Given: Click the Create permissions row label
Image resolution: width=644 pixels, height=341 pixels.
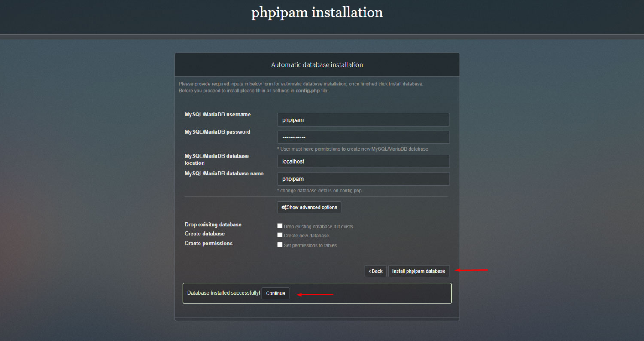Looking at the screenshot, I should point(209,243).
